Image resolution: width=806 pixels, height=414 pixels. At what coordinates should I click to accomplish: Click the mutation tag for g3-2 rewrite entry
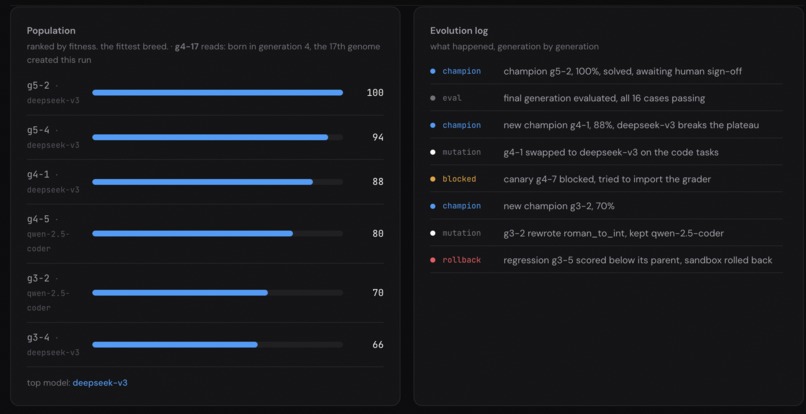(462, 233)
